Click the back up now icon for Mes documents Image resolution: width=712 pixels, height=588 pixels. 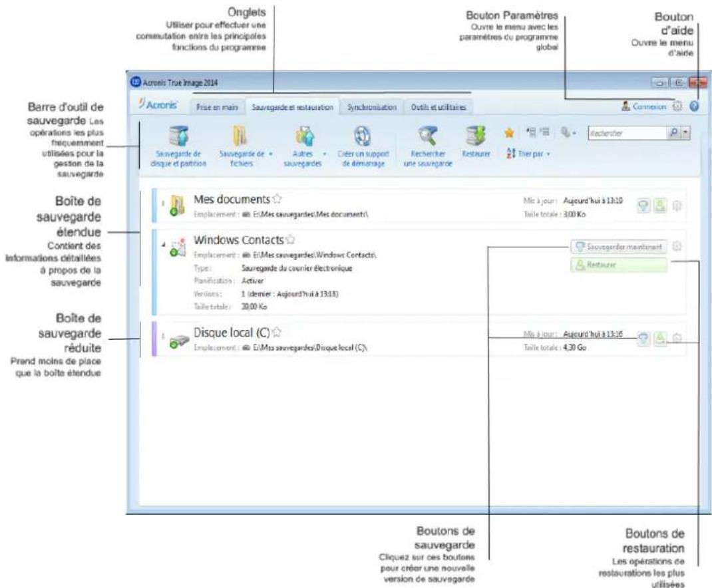tap(643, 206)
